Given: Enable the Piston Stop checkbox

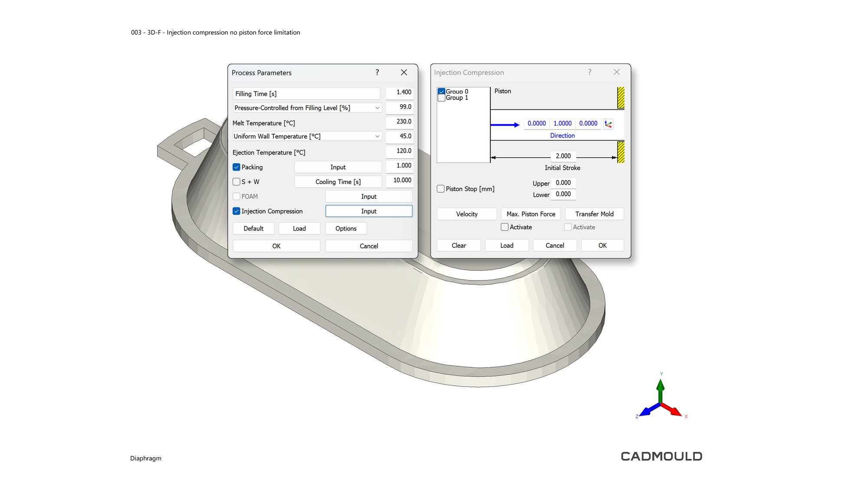Looking at the screenshot, I should 441,189.
